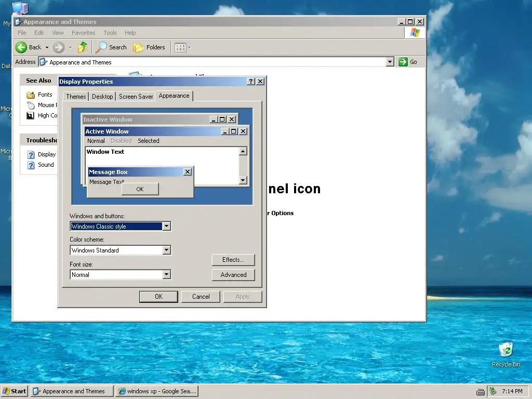Click the Display troubleshooter help icon
Screen dimensions: 532x399
point(31,155)
